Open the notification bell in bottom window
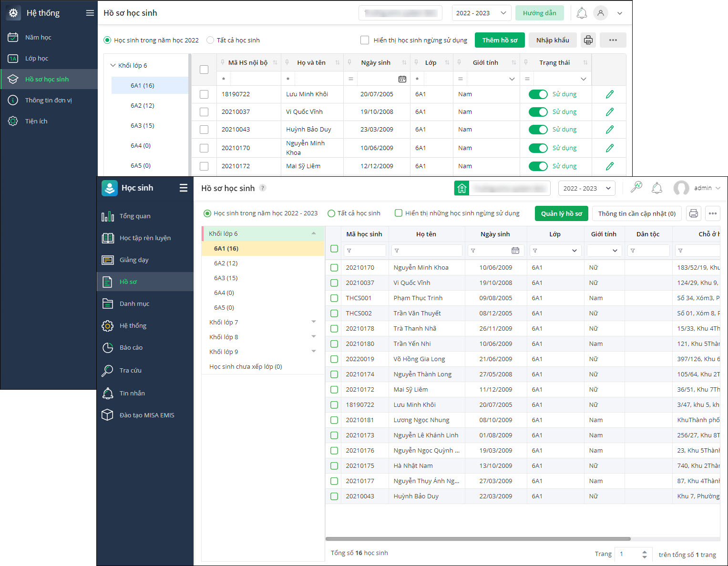728x566 pixels. (656, 188)
